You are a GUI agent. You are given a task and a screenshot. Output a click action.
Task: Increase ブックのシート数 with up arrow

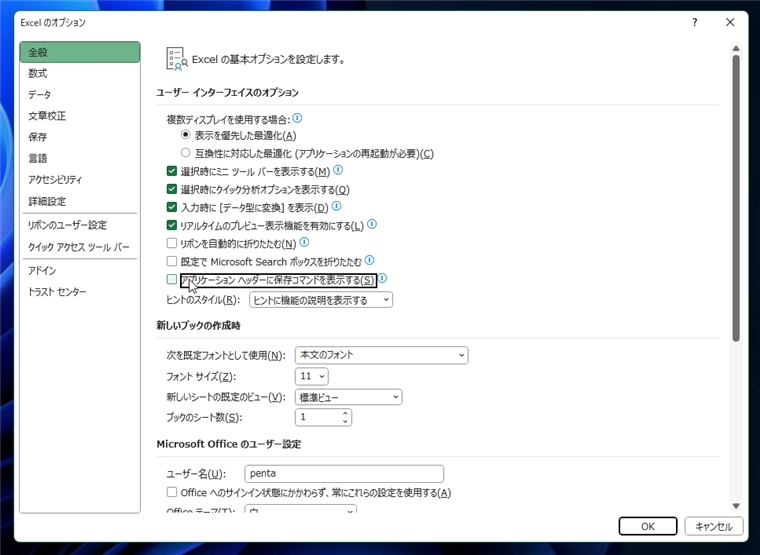coord(345,413)
